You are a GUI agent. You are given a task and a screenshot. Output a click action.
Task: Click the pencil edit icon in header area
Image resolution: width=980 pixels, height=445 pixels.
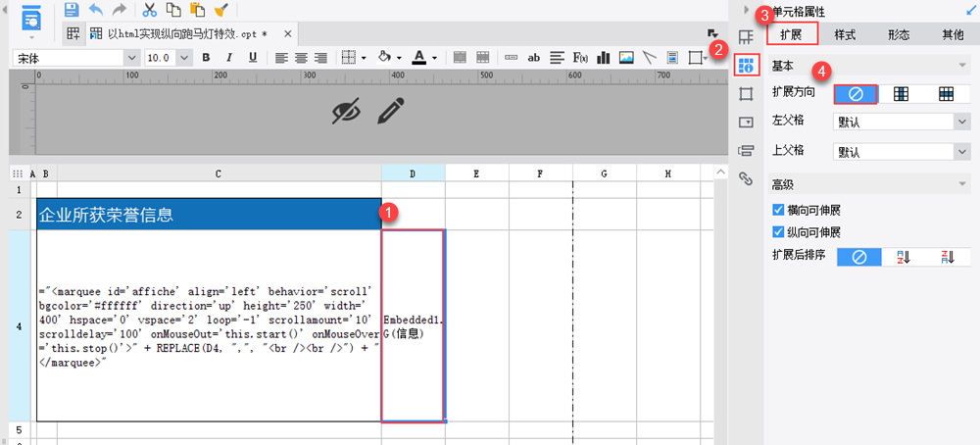pos(391,111)
